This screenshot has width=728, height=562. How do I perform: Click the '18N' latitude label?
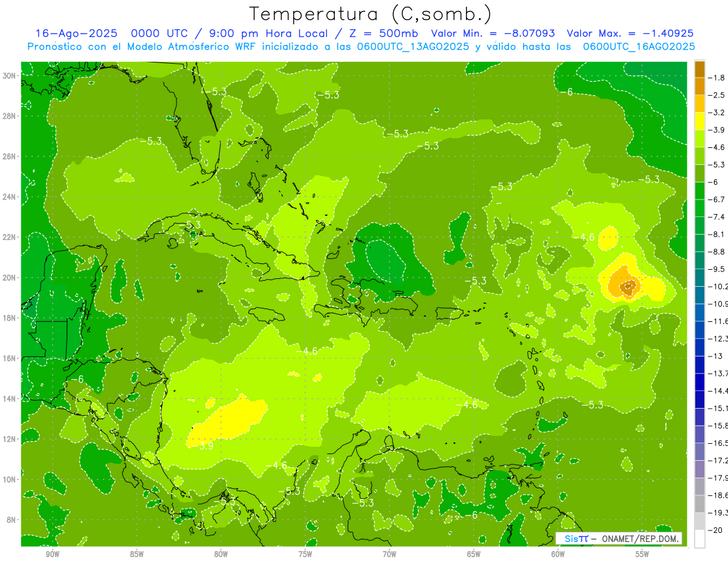10,318
